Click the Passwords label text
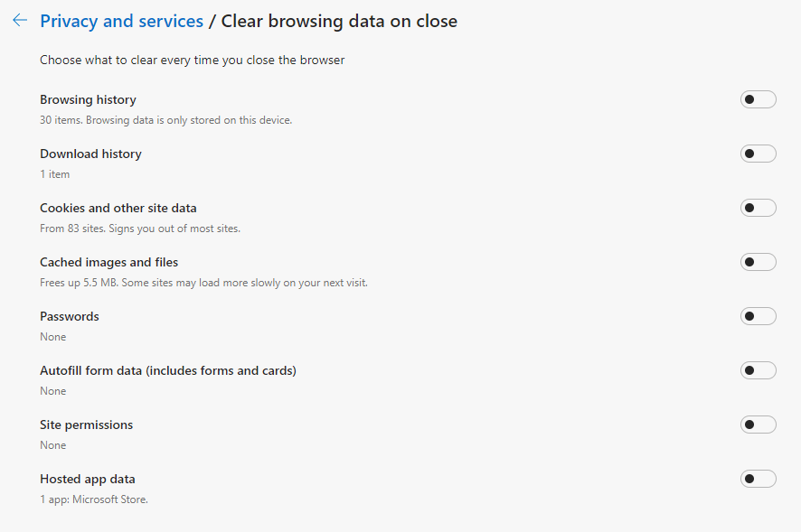Image resolution: width=801 pixels, height=532 pixels. click(x=70, y=316)
